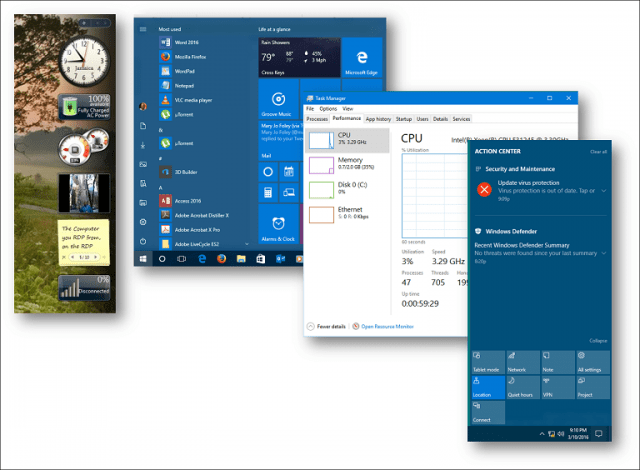The image size is (640, 470).
Task: Show hidden tray icons arrow
Action: [542, 434]
